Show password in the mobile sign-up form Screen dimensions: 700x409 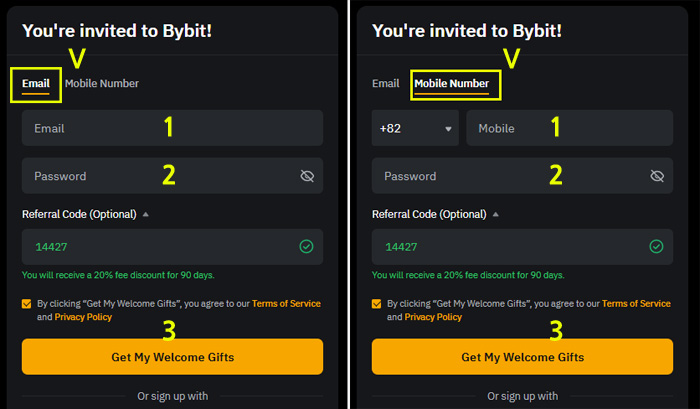click(x=657, y=176)
